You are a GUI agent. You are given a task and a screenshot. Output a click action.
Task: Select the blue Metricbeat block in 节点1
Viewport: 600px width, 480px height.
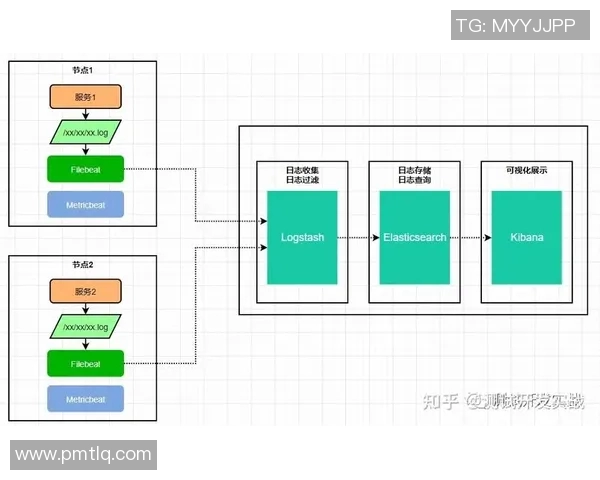(86, 205)
